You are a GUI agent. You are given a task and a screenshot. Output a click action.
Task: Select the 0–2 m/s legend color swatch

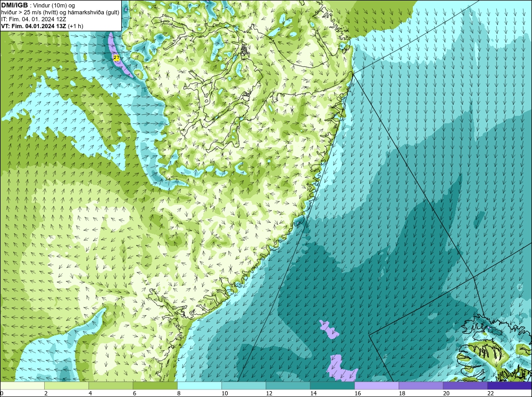click(x=22, y=386)
